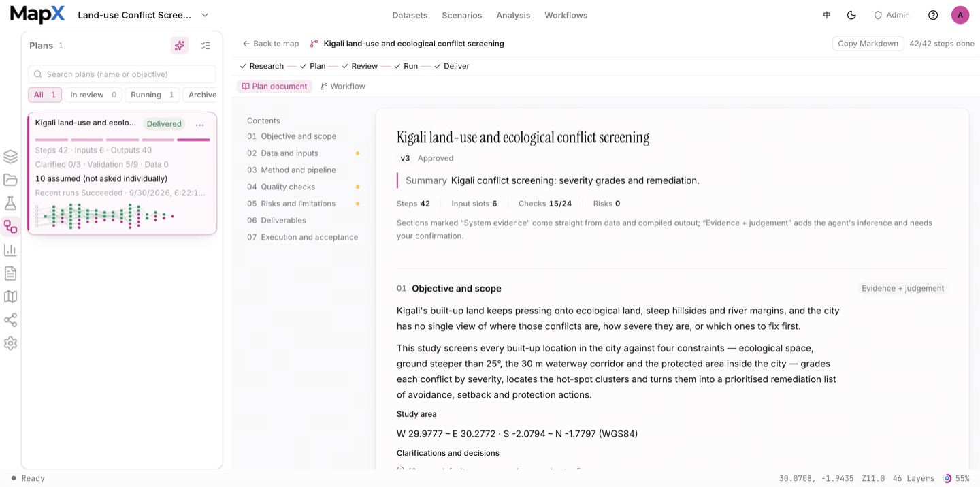Click the Review step in the stage tracker
Screen dimensions: 980x487
[x=359, y=66]
